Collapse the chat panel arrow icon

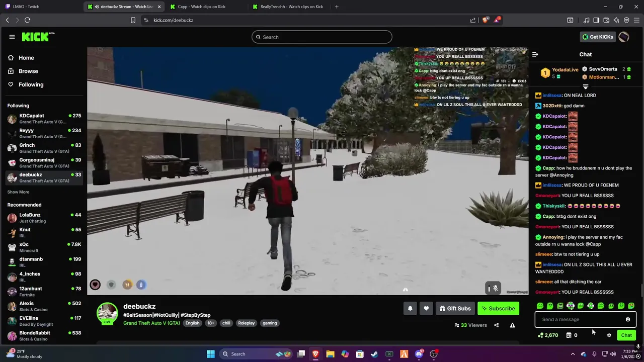tap(535, 54)
